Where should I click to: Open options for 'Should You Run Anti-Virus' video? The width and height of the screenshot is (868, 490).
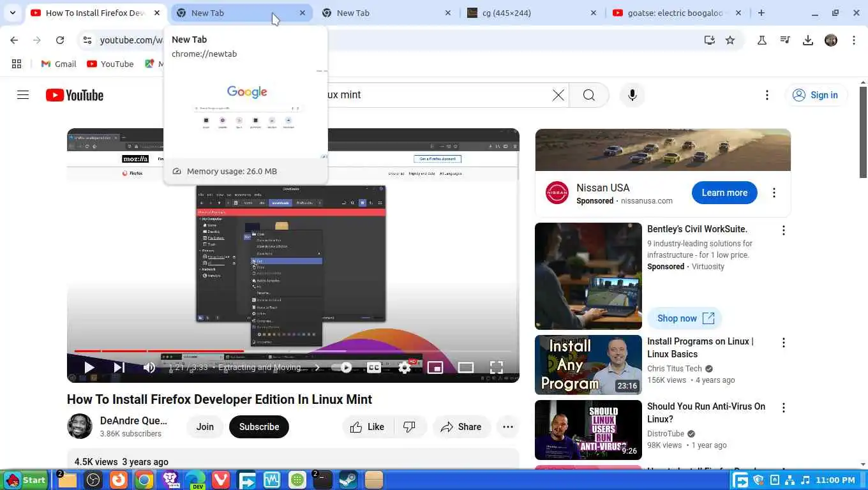(x=784, y=408)
